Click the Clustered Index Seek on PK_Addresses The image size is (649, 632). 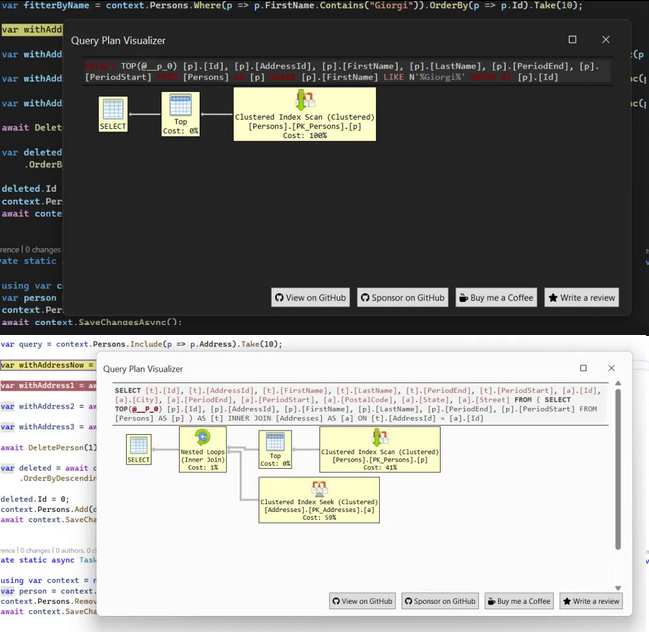[x=319, y=497]
